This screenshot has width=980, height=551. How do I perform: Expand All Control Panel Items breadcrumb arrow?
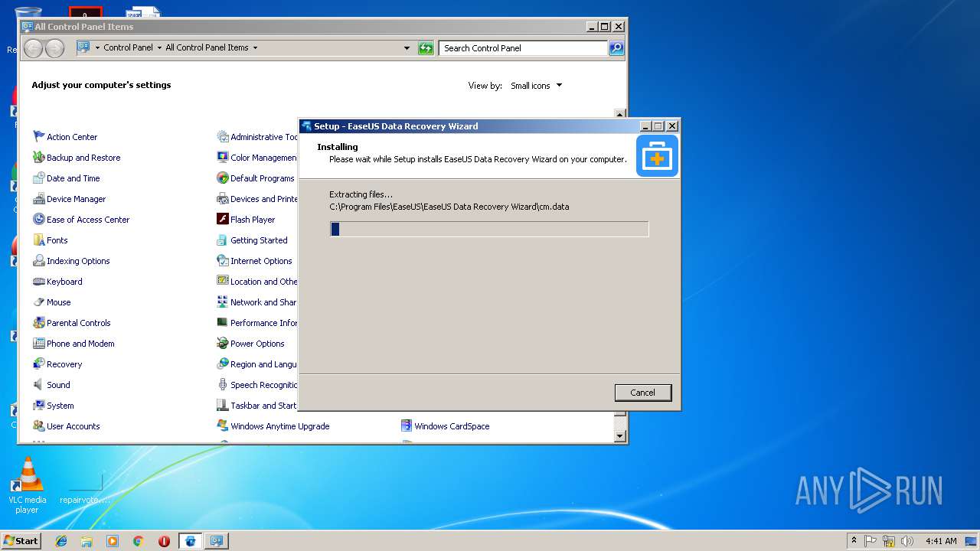255,47
